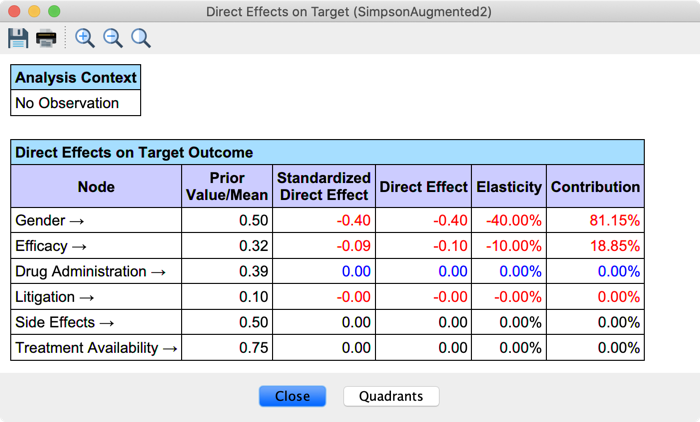Click the Print icon in toolbar
This screenshot has height=422, width=700.
(47, 38)
